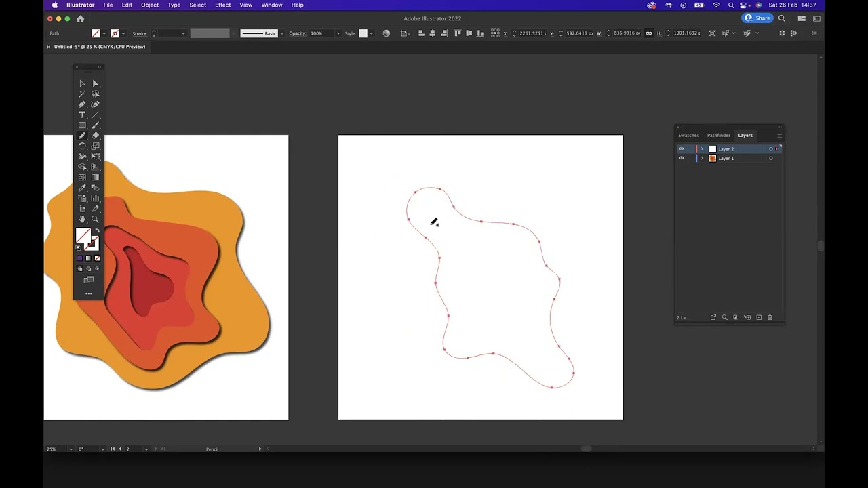Viewport: 868px width, 488px height.
Task: Select the Free Transform tool
Action: (x=95, y=157)
